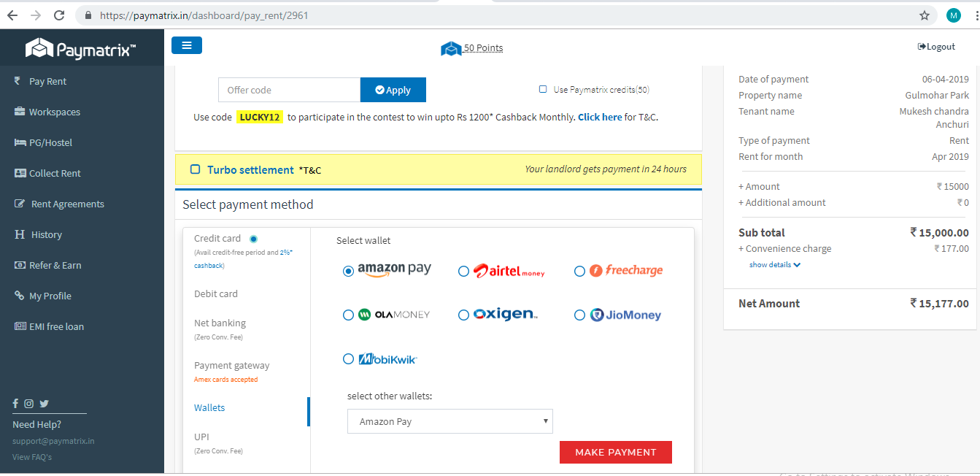Open the Turbo settlement label link
This screenshot has height=476, width=980.
[x=250, y=169]
